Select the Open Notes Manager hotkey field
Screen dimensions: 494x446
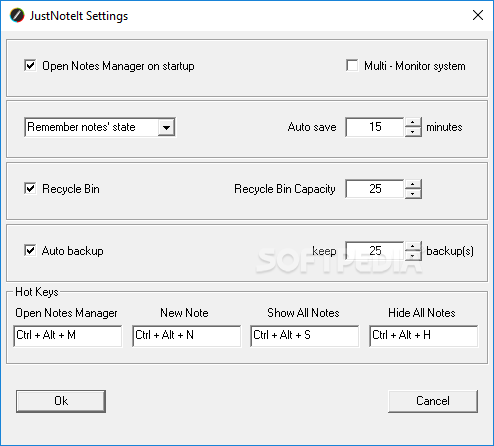point(68,336)
